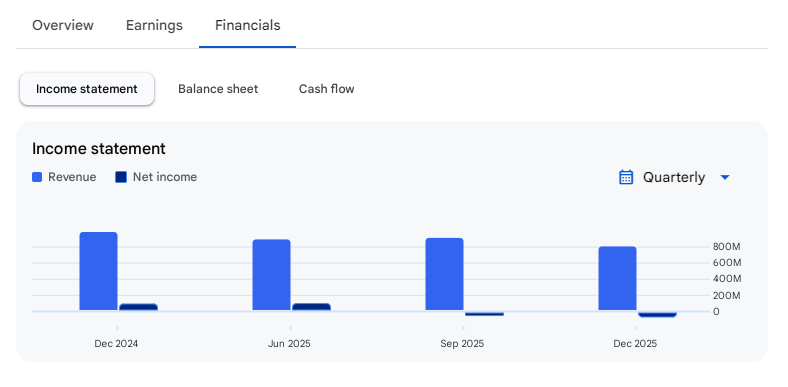
Task: Select the Jun 2025 revenue bar
Action: click(x=271, y=275)
